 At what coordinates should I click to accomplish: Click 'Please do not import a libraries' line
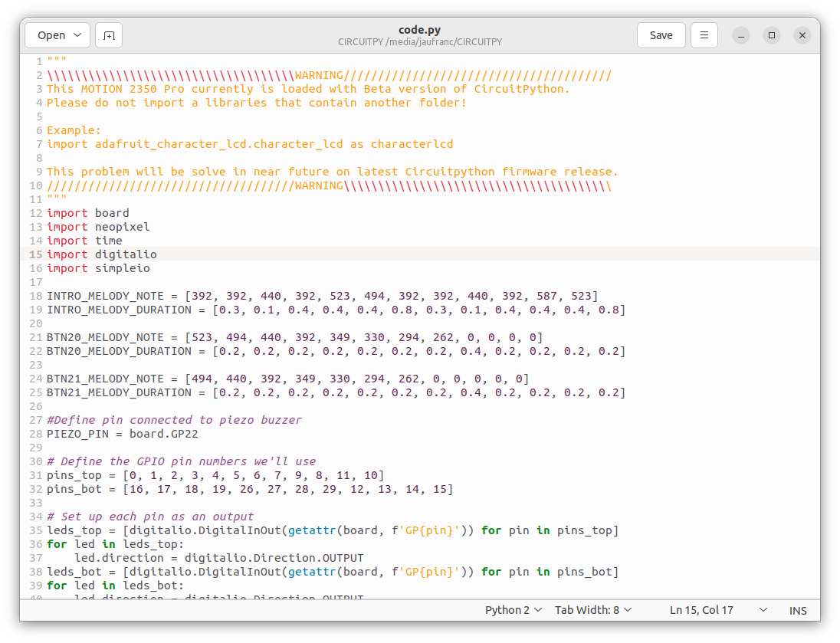coord(257,103)
